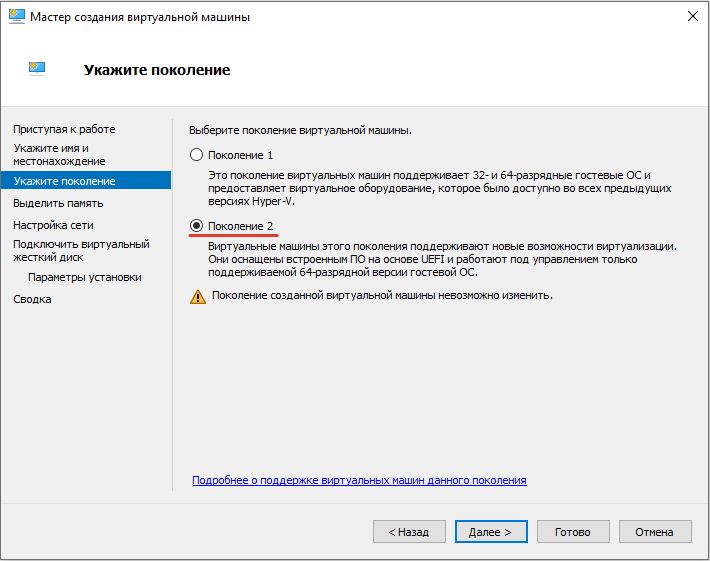Open the "Параметры установки" sub-step
Viewport: 710px width, 561px height.
(x=85, y=277)
